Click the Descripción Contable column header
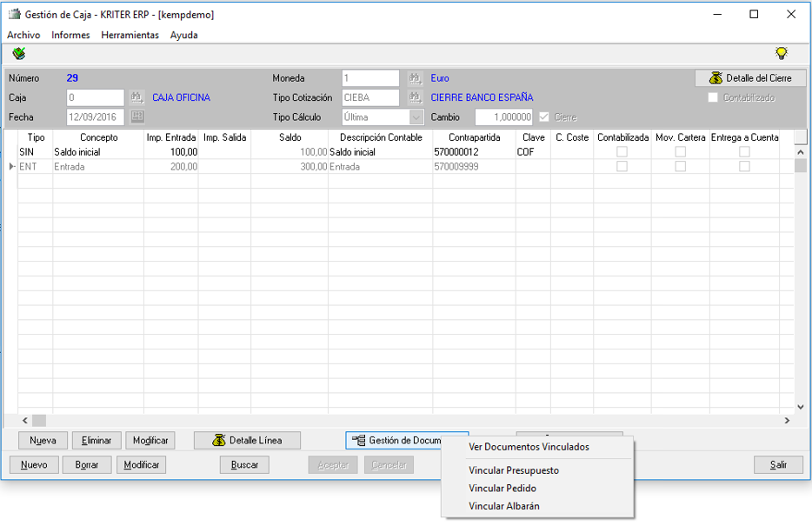This screenshot has height=526, width=812. tap(381, 137)
